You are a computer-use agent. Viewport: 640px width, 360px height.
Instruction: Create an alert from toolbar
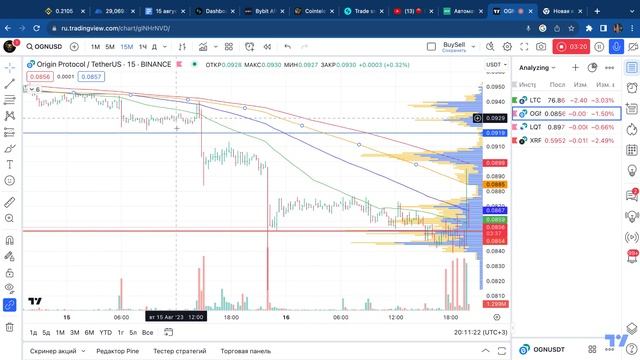(x=250, y=47)
